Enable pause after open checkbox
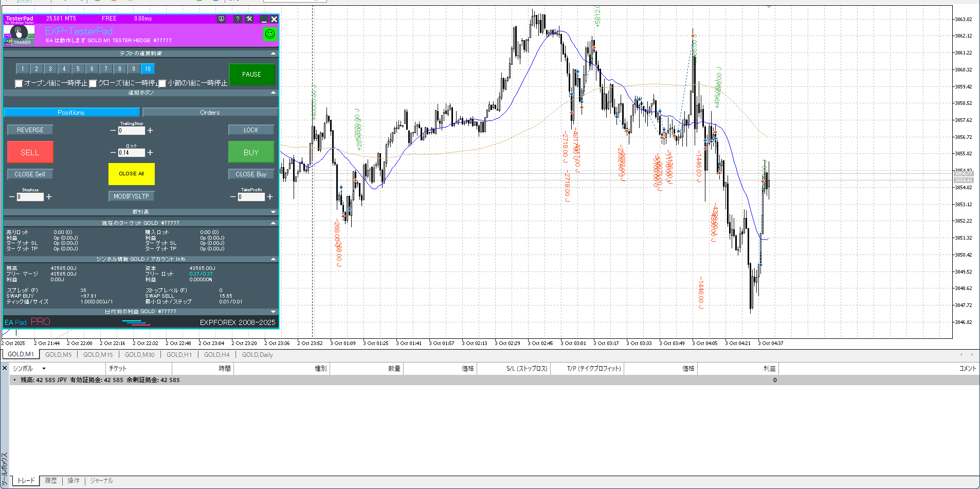This screenshot has width=980, height=489. click(x=19, y=83)
